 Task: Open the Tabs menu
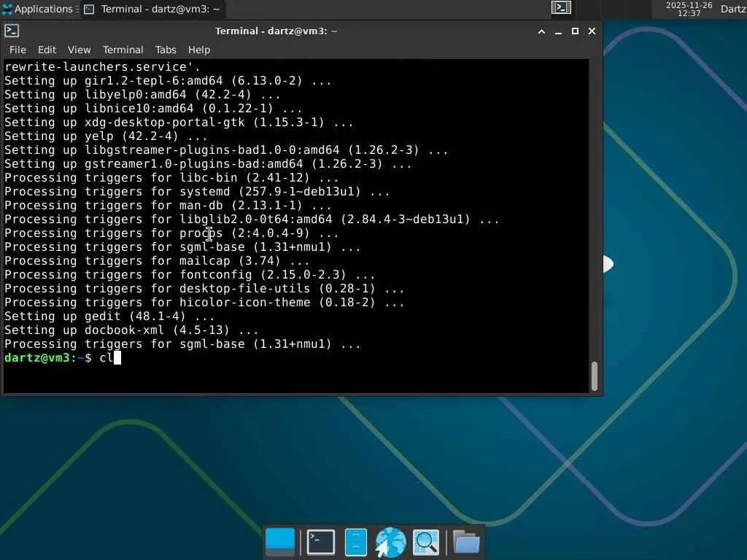point(166,50)
